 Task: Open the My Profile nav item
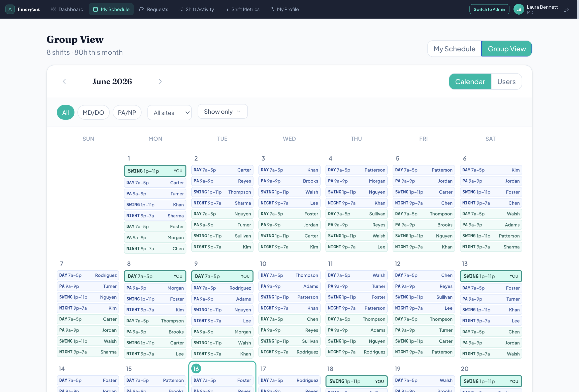point(284,9)
